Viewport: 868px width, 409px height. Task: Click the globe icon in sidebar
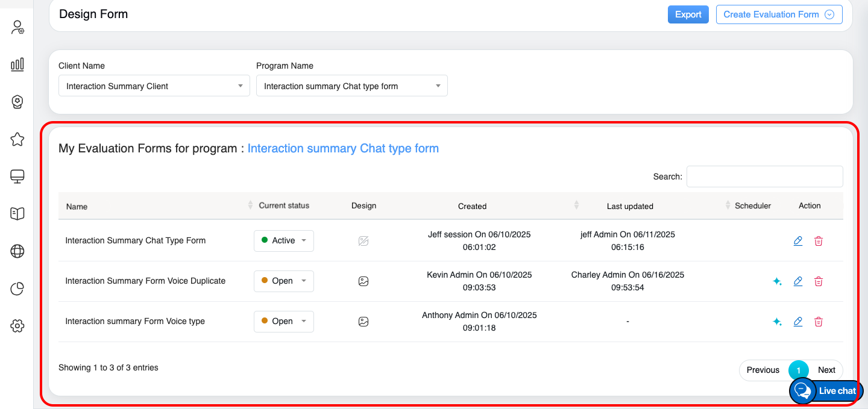coord(17,252)
